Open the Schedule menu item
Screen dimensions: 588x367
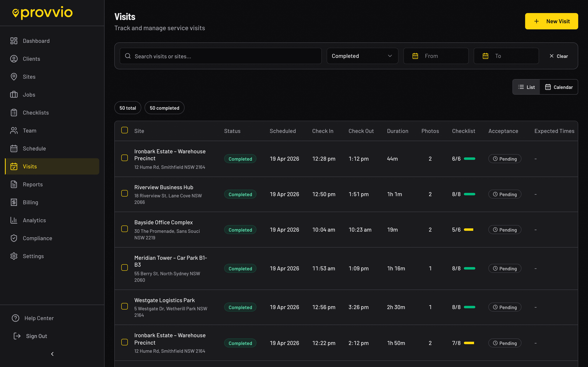[34, 149]
